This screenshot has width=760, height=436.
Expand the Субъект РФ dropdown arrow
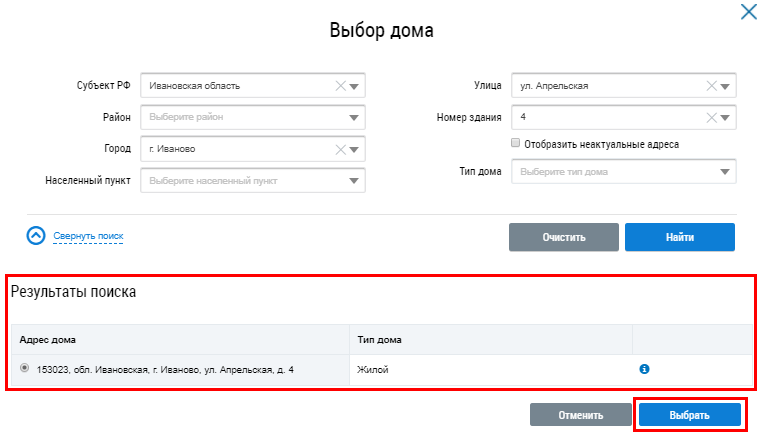pyautogui.click(x=355, y=86)
